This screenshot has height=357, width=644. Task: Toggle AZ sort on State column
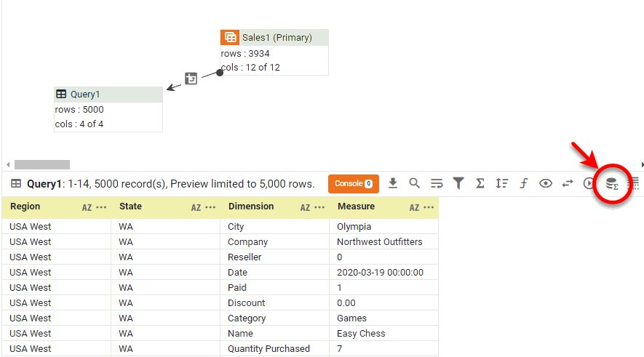pyautogui.click(x=196, y=208)
